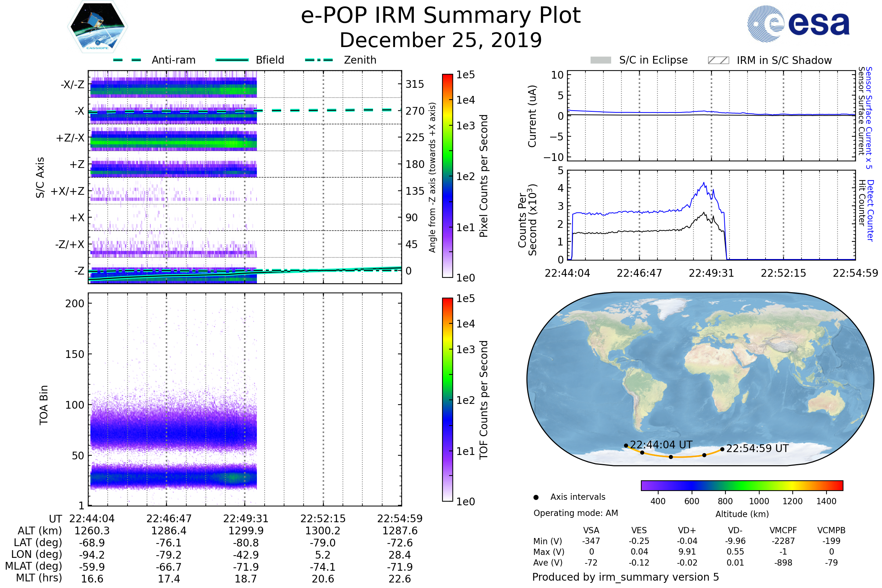This screenshot has width=882, height=588.
Task: Click the peak of the blue counts curve
Action: pyautogui.click(x=704, y=183)
